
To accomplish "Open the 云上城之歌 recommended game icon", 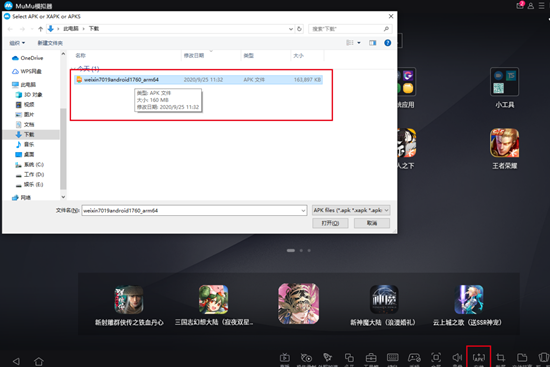I will 469,299.
